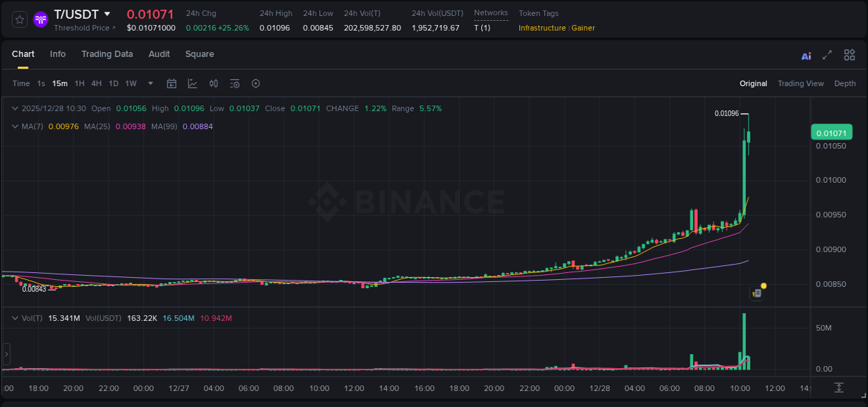The height and width of the screenshot is (407, 868).
Task: Launch the Ai assistant icon
Action: (806, 55)
